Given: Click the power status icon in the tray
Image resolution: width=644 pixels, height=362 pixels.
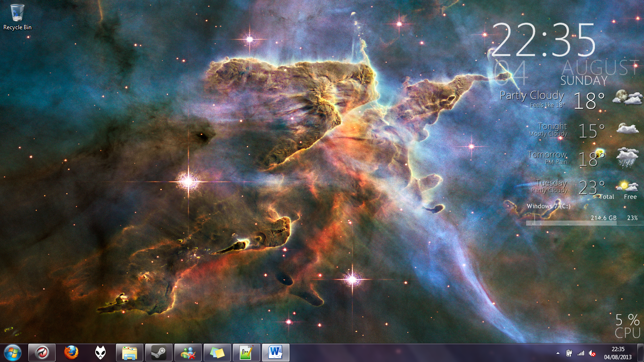Looking at the screenshot, I should (569, 353).
